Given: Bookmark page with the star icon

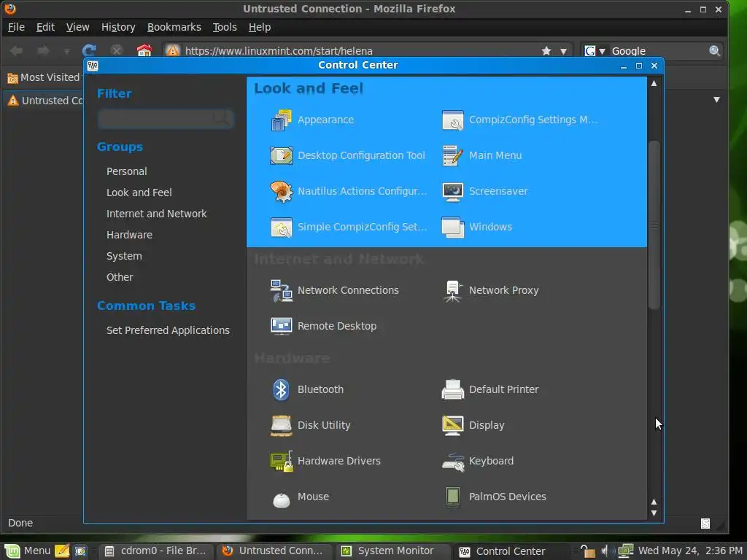Looking at the screenshot, I should coord(546,51).
